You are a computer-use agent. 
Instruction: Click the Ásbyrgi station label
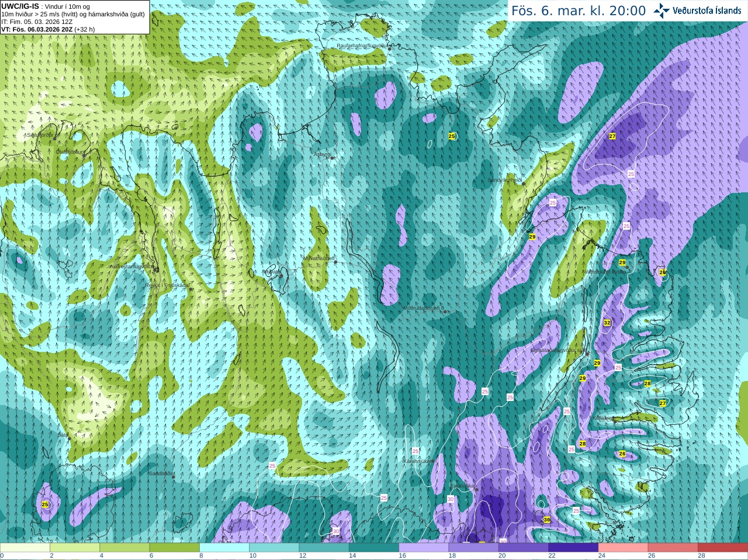tap(322, 154)
